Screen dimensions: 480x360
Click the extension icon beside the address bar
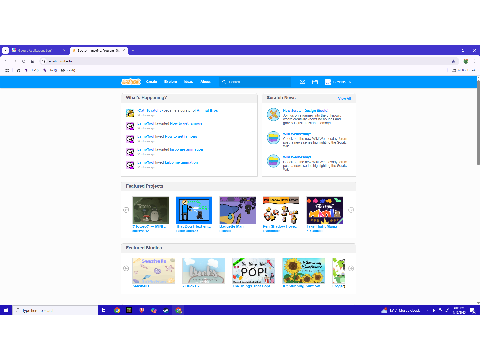(466, 61)
